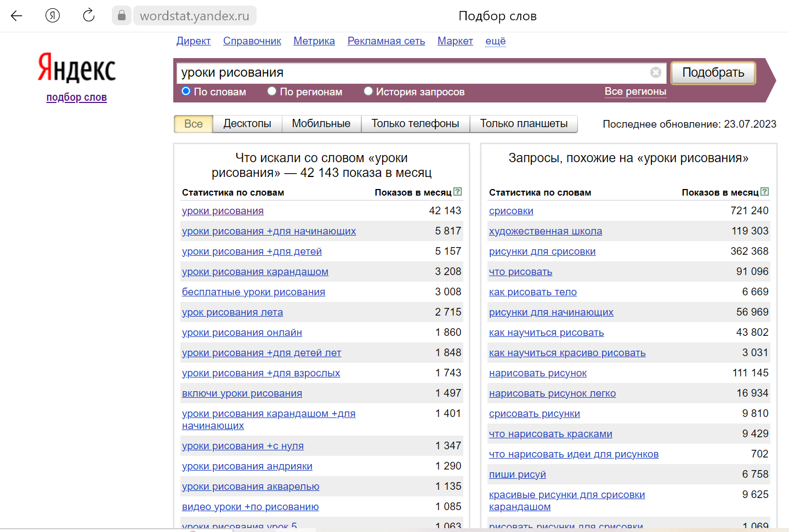This screenshot has height=532, width=789.
Task: Open query 'уроки рисования +для детей'
Action: pos(252,251)
